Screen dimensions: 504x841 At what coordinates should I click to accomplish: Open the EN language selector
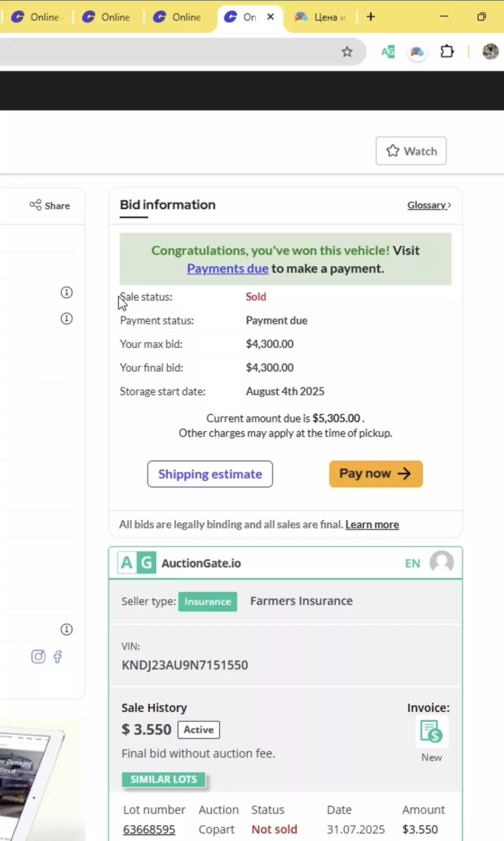coord(412,563)
